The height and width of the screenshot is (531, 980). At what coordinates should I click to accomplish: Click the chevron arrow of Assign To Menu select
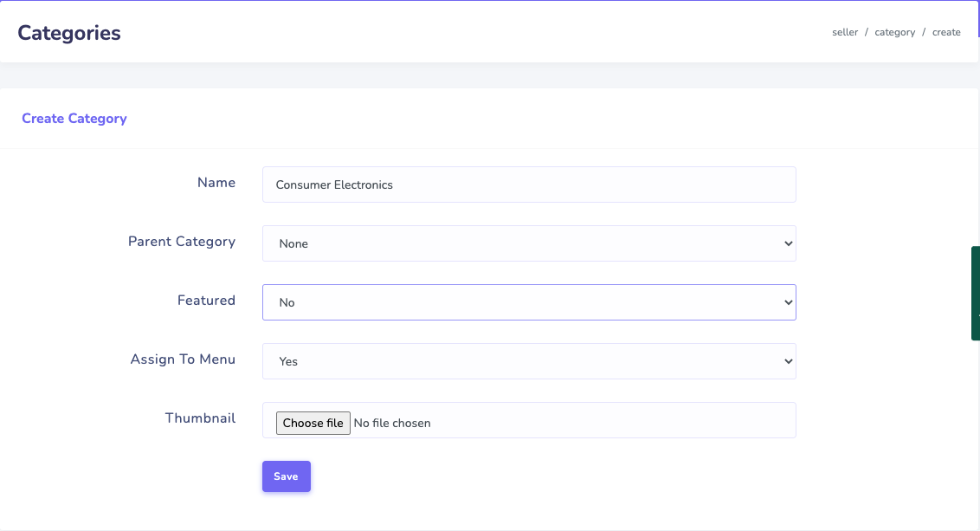tap(788, 361)
